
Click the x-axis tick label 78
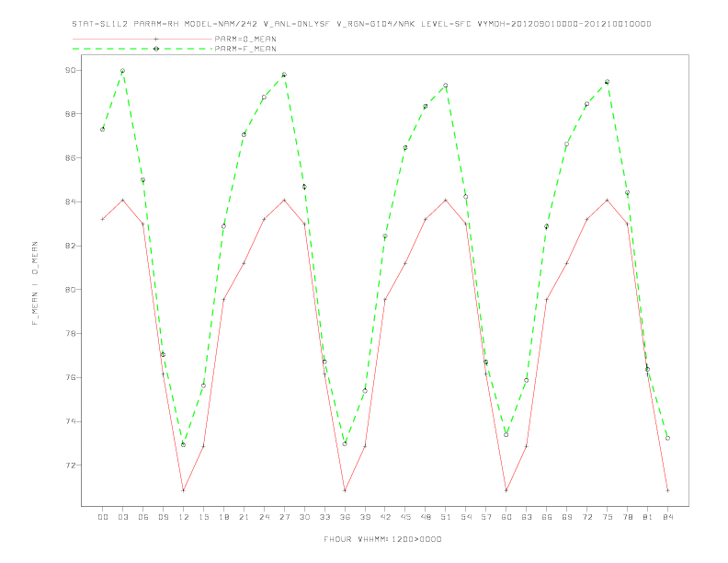[x=627, y=517]
